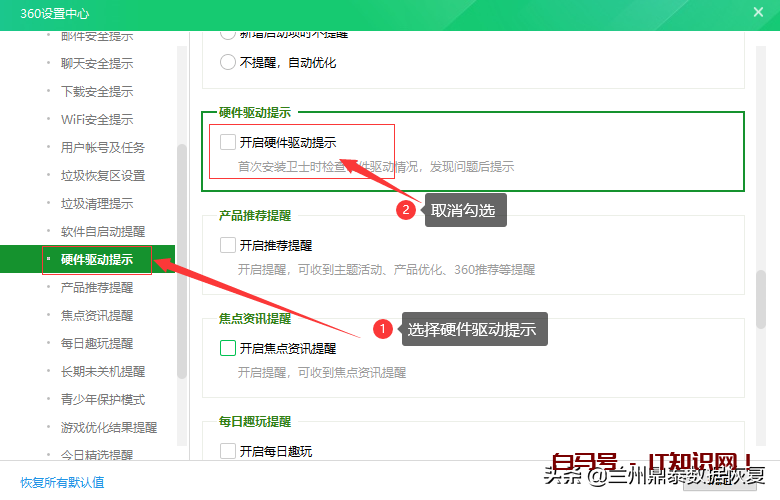
Task: Enable the 开启推荐提醒 checkbox
Action: pyautogui.click(x=228, y=245)
